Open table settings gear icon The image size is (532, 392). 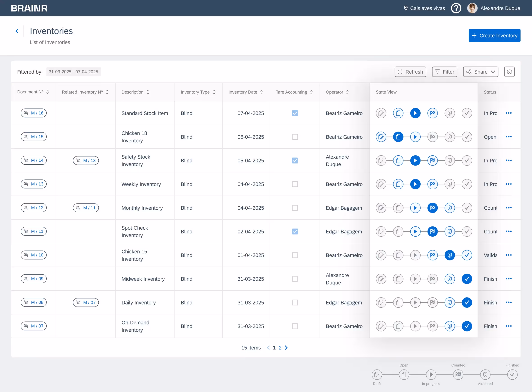pyautogui.click(x=509, y=72)
